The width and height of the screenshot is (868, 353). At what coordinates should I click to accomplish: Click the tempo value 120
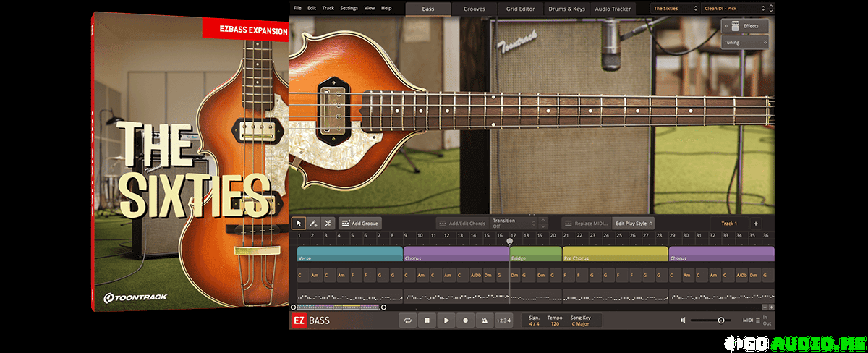tap(556, 323)
